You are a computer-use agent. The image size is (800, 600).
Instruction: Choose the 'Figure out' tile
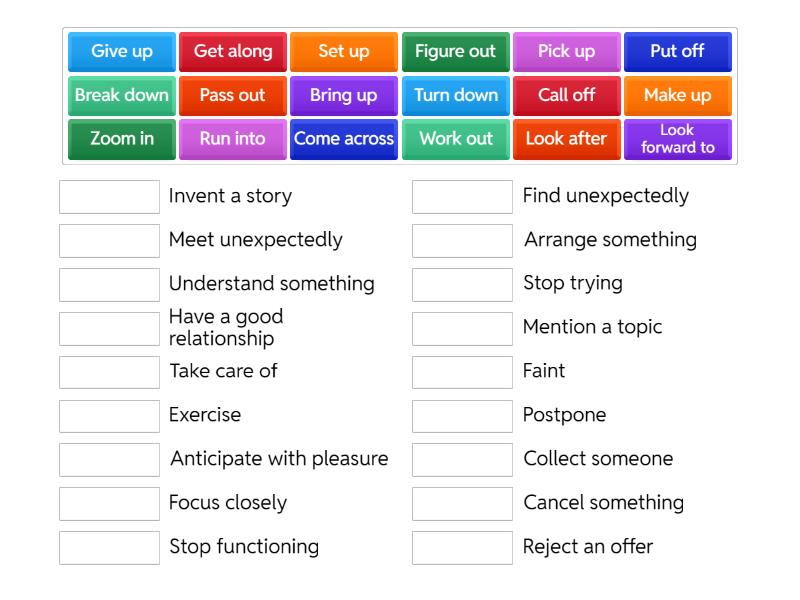click(455, 51)
